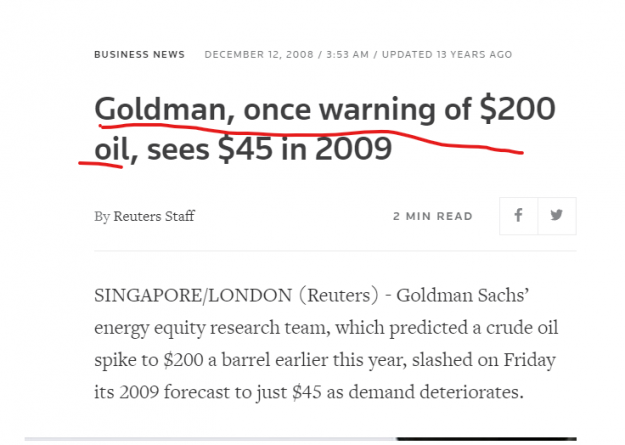Screen dimensions: 625x445
Task: Select the December 12, 2008 publish date
Action: (259, 55)
